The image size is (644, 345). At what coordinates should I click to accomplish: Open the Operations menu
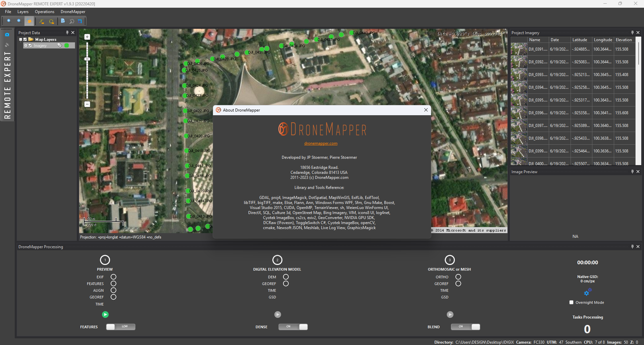[x=45, y=12]
